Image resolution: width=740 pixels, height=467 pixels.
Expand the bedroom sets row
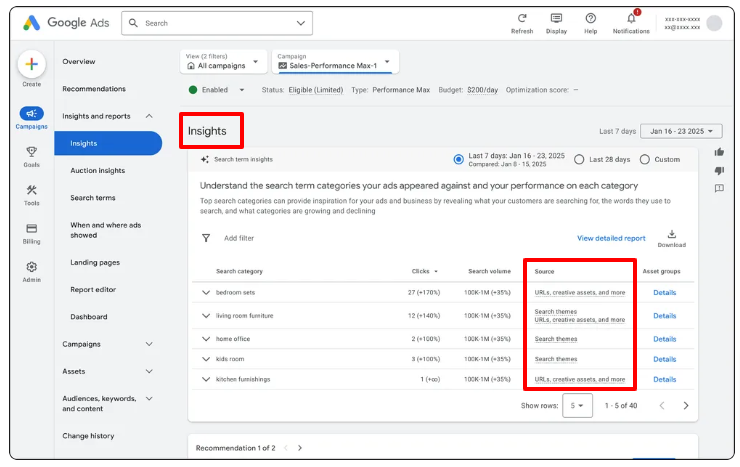pos(206,293)
